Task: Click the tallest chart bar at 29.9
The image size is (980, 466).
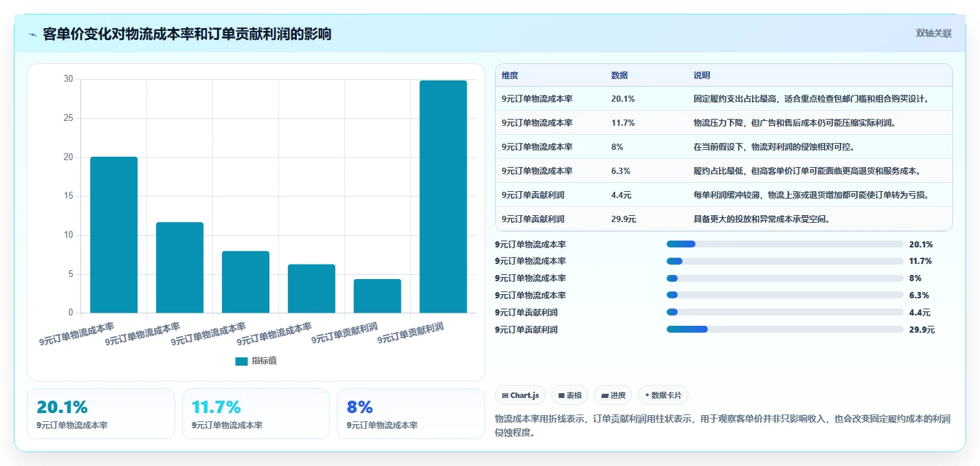Action: pos(443,197)
